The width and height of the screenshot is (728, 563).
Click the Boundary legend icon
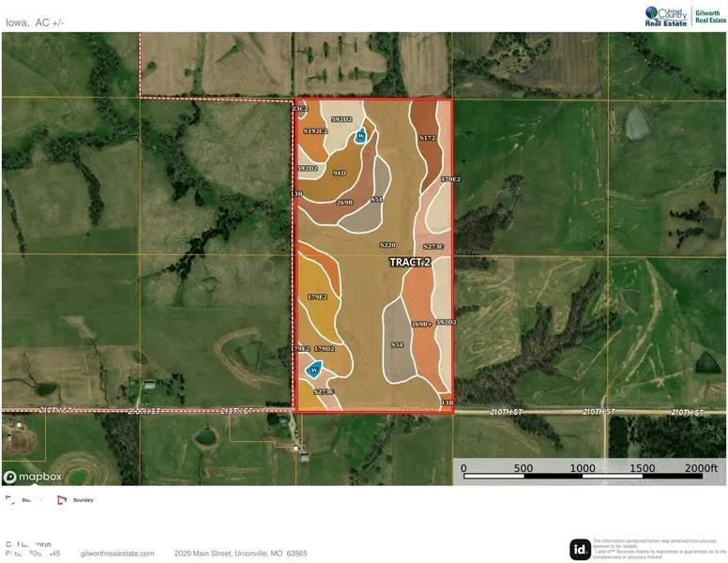click(63, 500)
